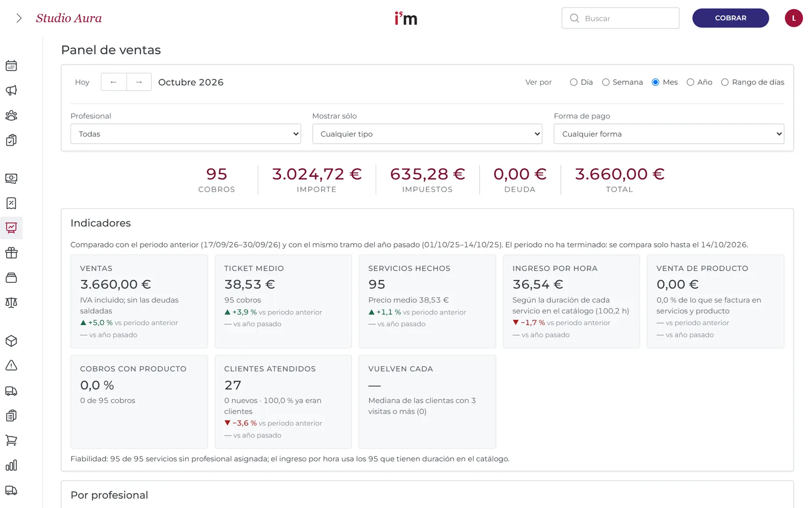Image resolution: width=812 pixels, height=508 pixels.
Task: Select the sales chart board icon
Action: pos(11,228)
